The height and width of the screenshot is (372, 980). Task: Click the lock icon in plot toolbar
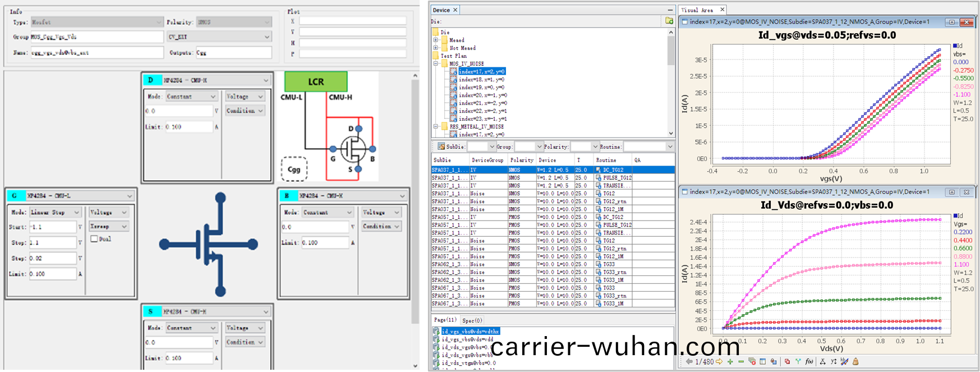click(855, 362)
